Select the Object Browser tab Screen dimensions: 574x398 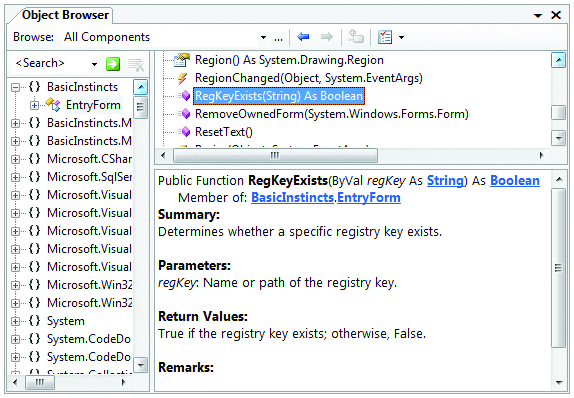(65, 15)
